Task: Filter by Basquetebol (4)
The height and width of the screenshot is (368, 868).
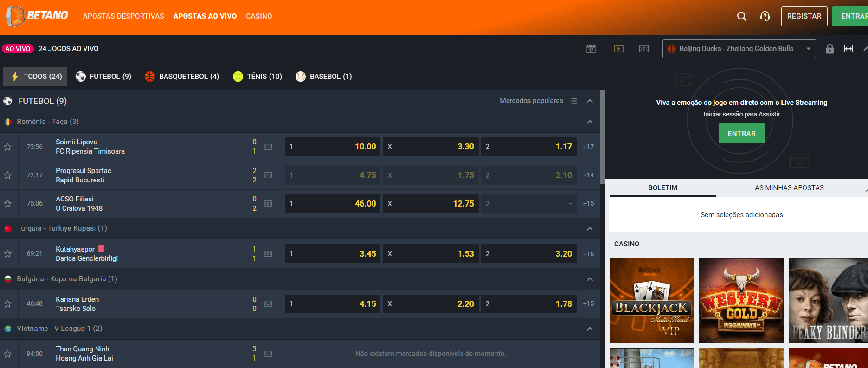Action: (182, 77)
